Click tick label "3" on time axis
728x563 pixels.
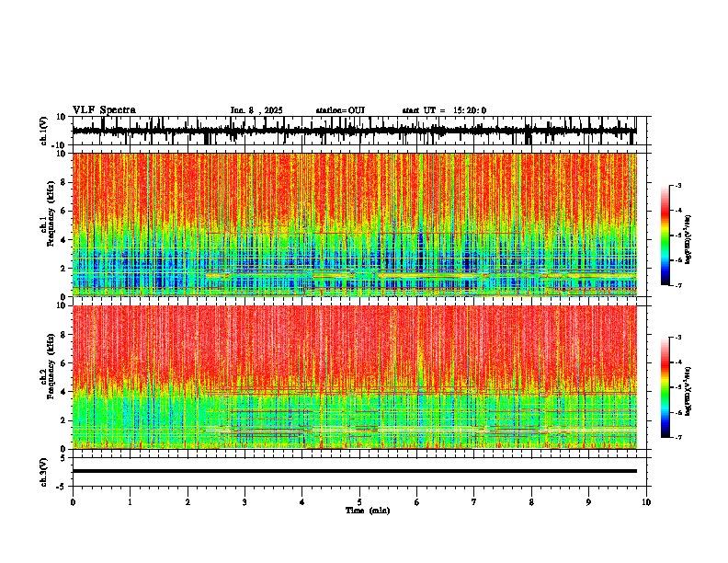(245, 502)
